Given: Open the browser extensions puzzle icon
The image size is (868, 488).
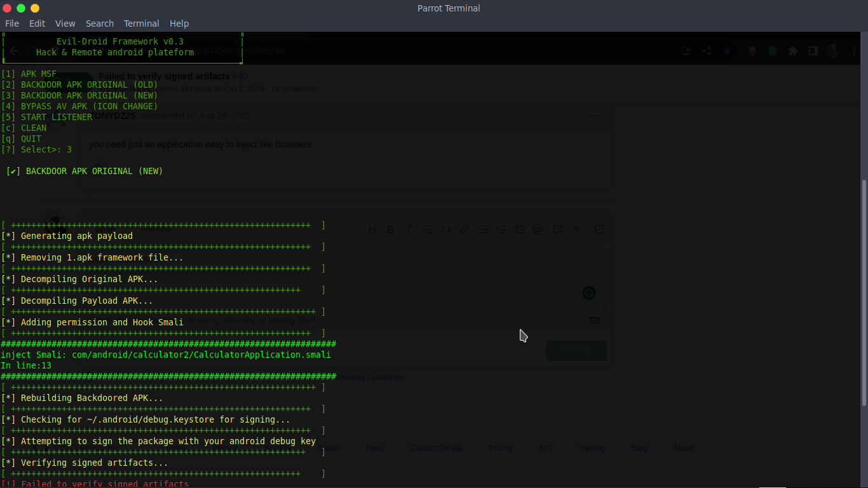Looking at the screenshot, I should coord(792,51).
